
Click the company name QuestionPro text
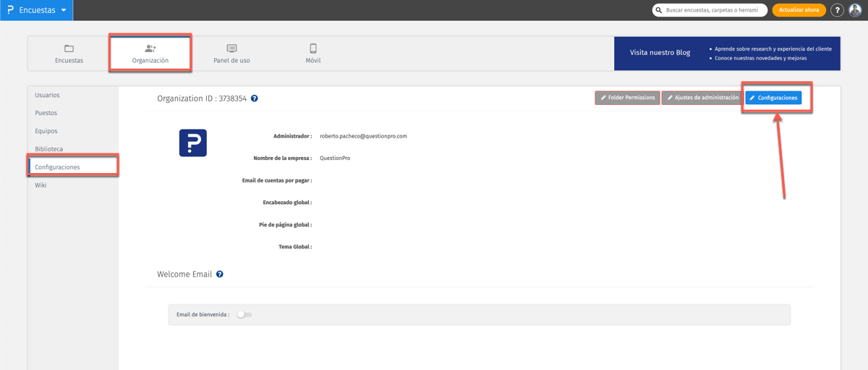point(335,158)
